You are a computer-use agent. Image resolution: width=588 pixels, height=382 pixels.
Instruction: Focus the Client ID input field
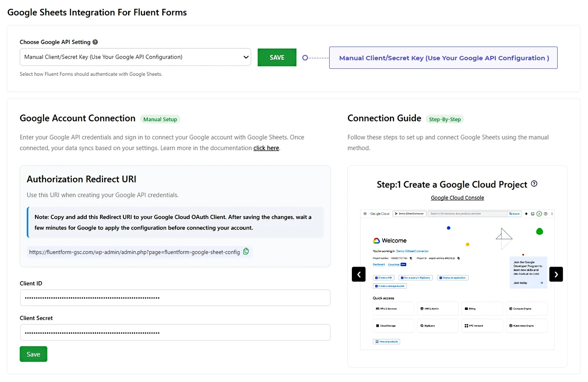pyautogui.click(x=175, y=298)
